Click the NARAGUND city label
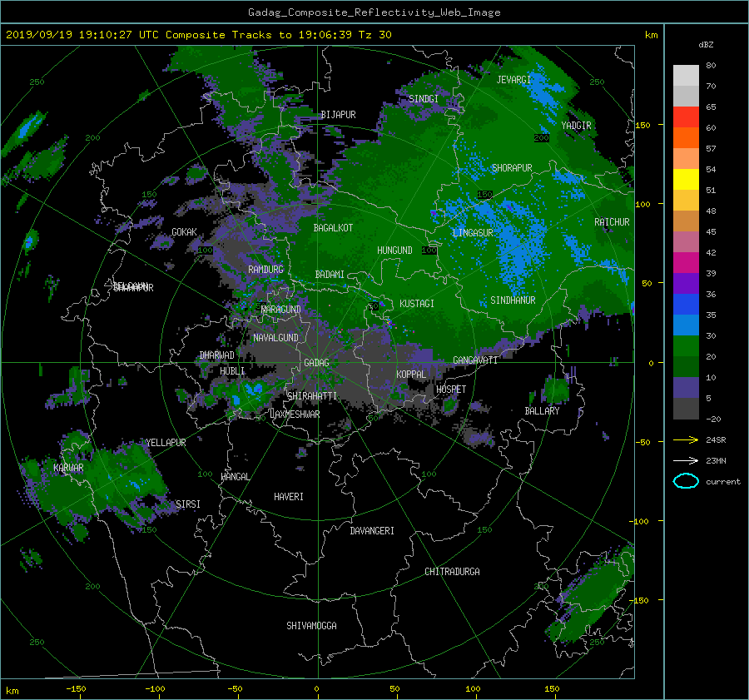Viewport: 749px width, 700px height. click(x=281, y=310)
